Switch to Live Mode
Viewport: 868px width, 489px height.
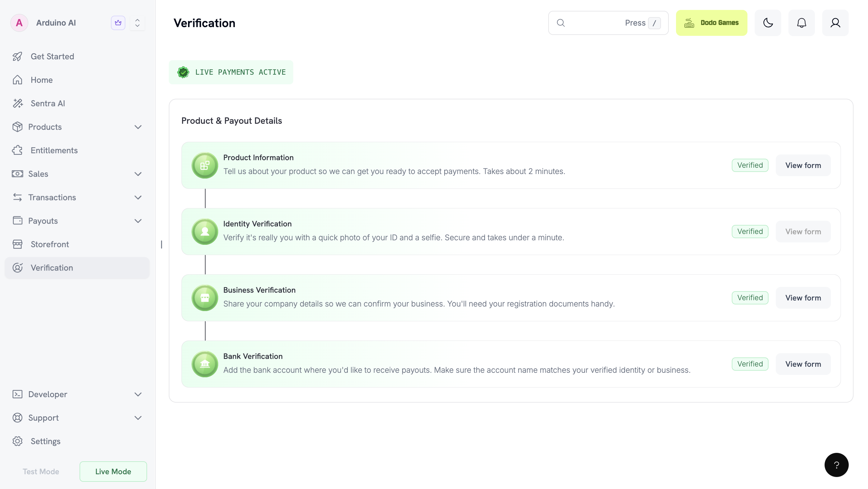pyautogui.click(x=113, y=472)
